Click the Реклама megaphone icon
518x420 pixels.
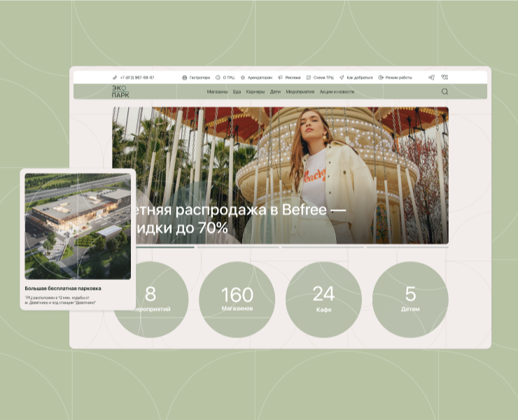280,78
